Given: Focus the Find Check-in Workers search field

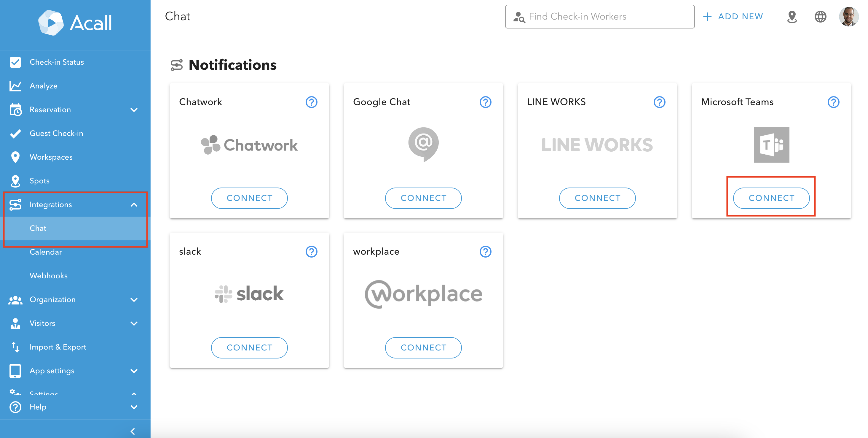Looking at the screenshot, I should (599, 17).
